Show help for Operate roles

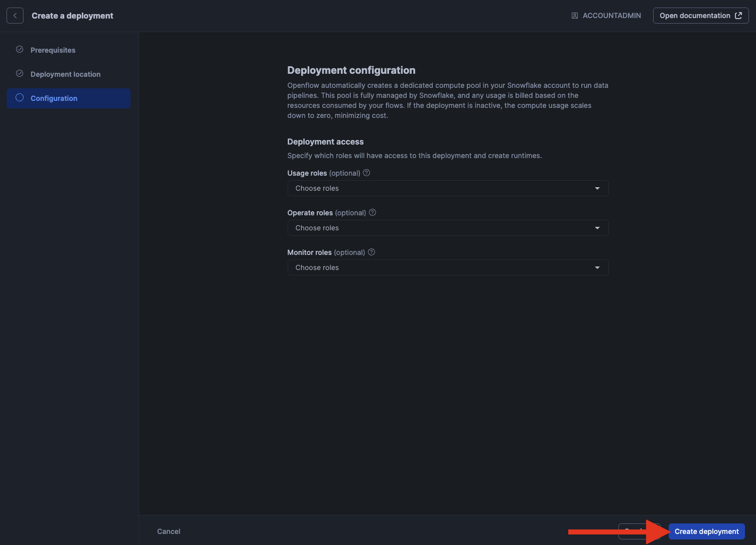pyautogui.click(x=372, y=212)
